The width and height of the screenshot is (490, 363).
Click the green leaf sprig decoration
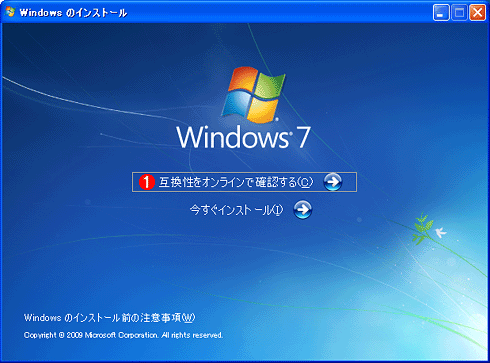[423, 229]
